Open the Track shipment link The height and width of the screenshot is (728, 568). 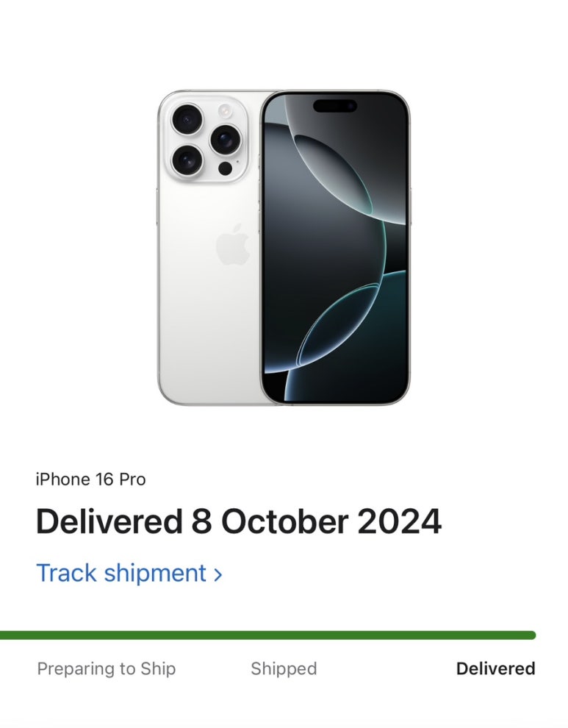pyautogui.click(x=129, y=572)
